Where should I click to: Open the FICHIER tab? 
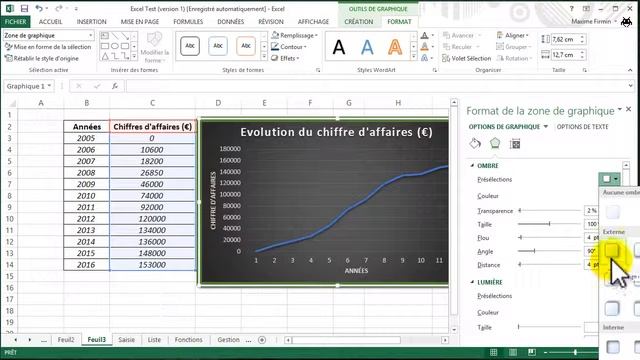16,22
